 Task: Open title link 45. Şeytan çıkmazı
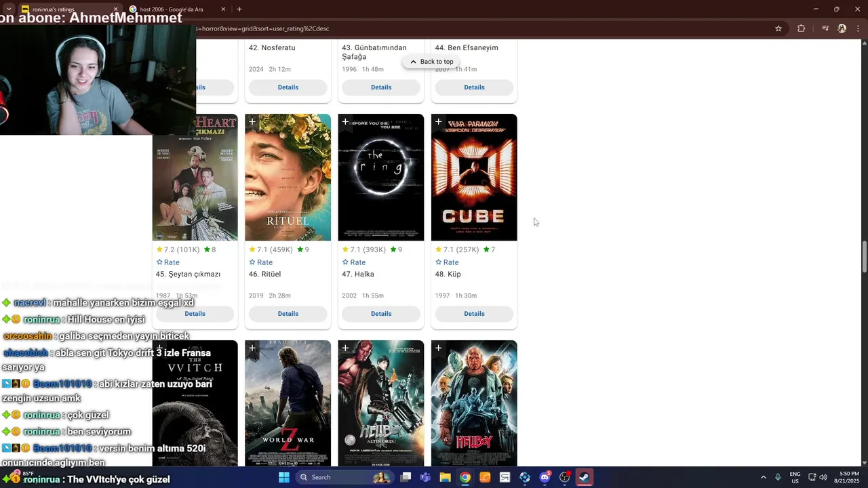188,274
